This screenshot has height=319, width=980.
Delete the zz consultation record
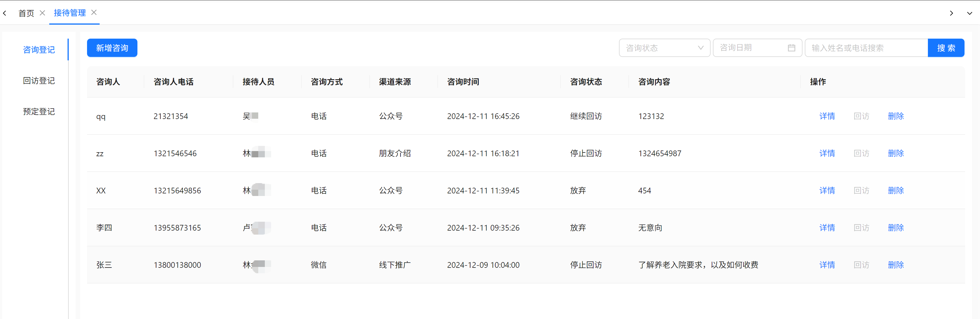point(896,153)
